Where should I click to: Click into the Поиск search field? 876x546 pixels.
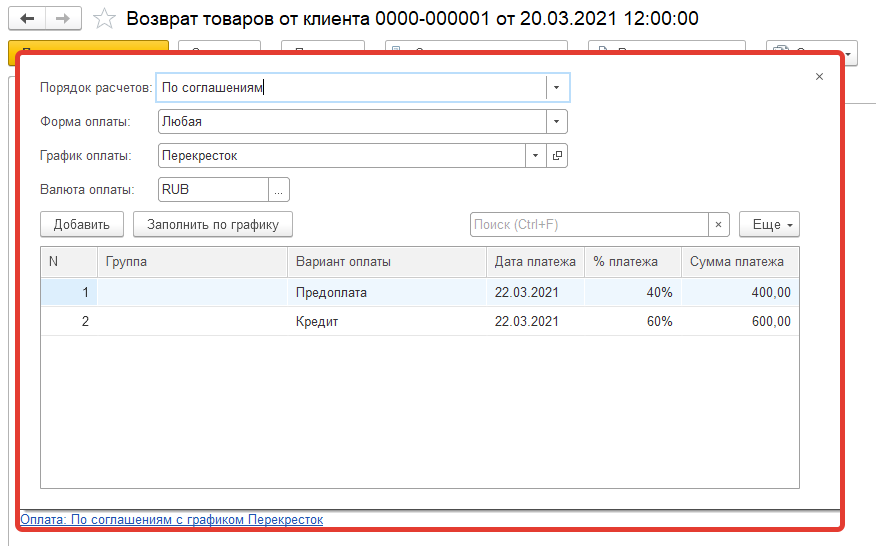pyautogui.click(x=589, y=225)
